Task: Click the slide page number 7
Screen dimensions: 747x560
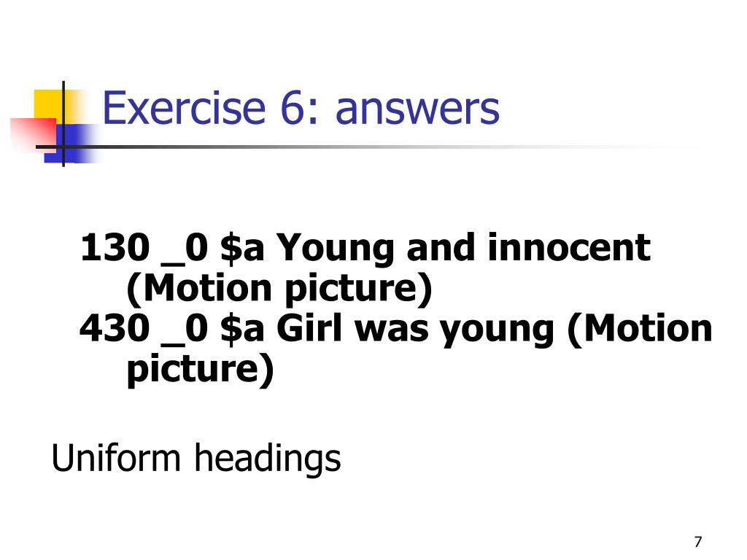Action: pos(698,542)
